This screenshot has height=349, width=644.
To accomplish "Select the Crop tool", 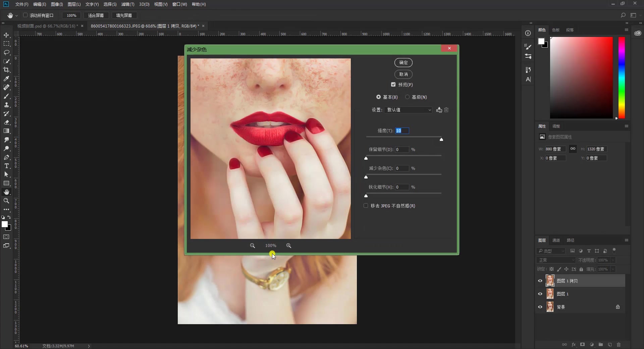I will (6, 70).
